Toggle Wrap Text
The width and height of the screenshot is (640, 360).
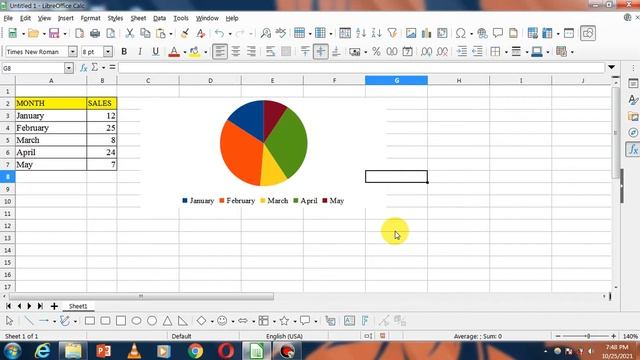271,51
